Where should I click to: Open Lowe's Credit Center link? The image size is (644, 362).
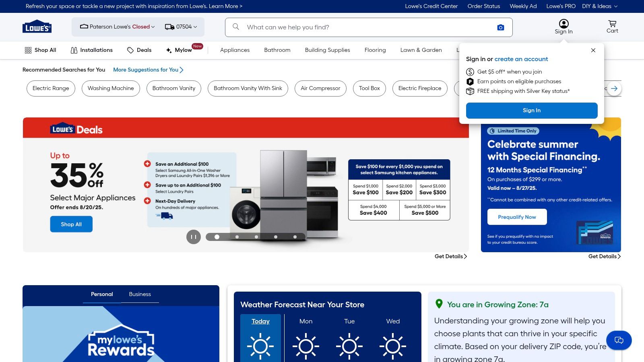tap(431, 6)
